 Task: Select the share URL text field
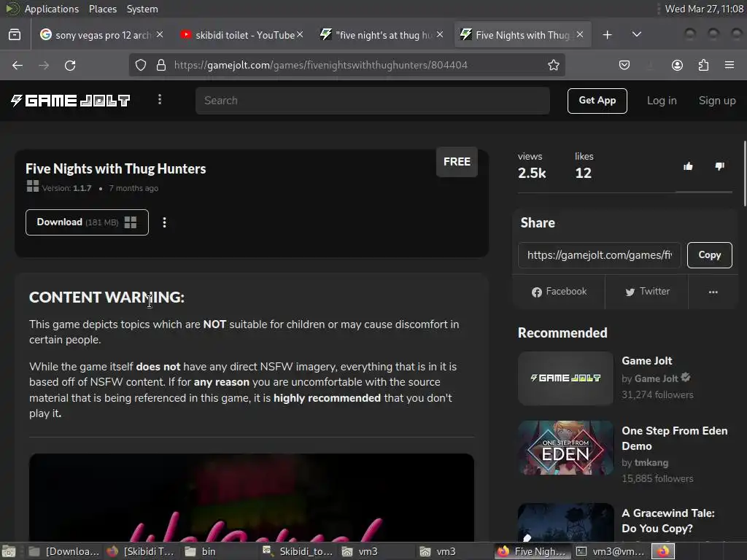[600, 255]
